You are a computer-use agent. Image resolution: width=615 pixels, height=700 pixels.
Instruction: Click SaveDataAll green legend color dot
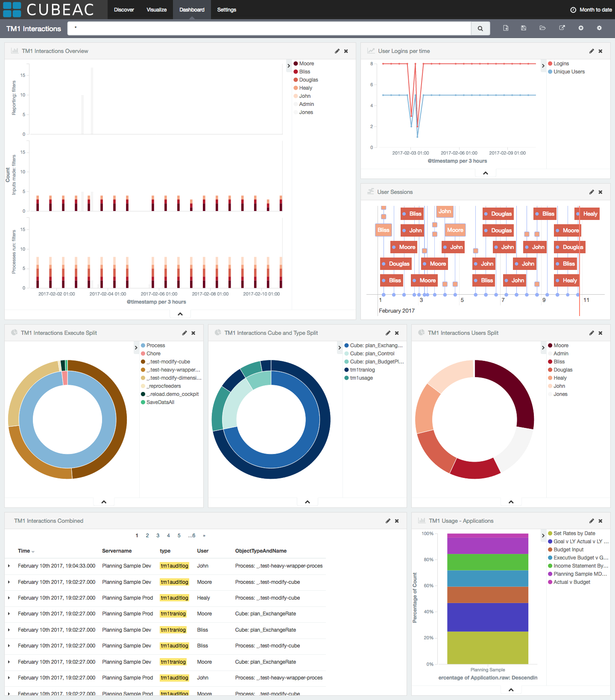[x=143, y=402]
